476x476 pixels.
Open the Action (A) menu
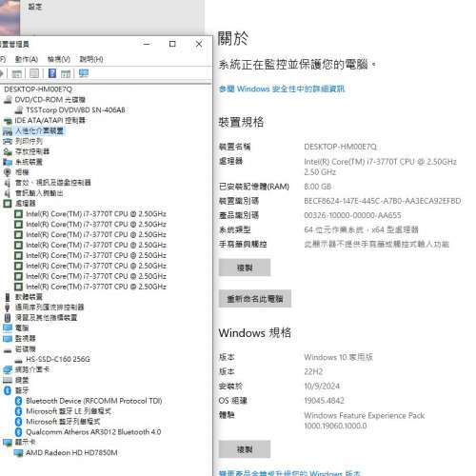27,59
